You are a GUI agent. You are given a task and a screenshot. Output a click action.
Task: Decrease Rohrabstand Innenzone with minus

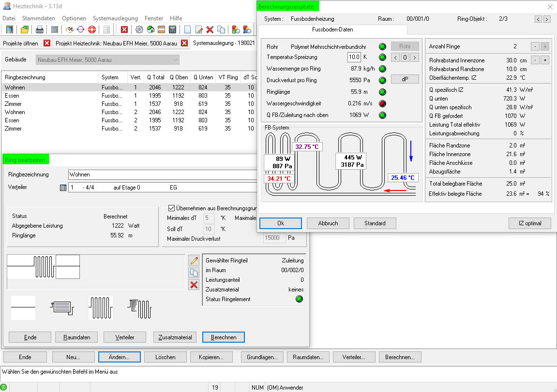[535, 60]
